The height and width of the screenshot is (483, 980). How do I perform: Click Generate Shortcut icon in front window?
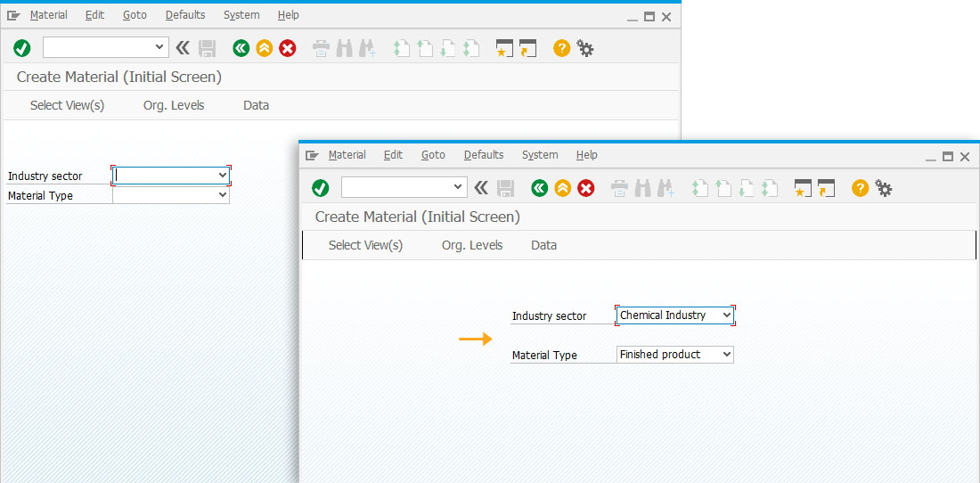826,189
